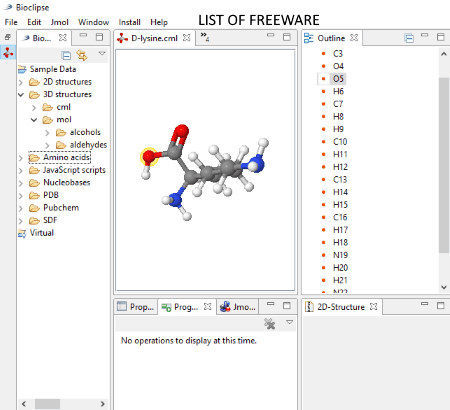The image size is (450, 410).
Task: Show hidden editors list chevron
Action: [x=205, y=37]
